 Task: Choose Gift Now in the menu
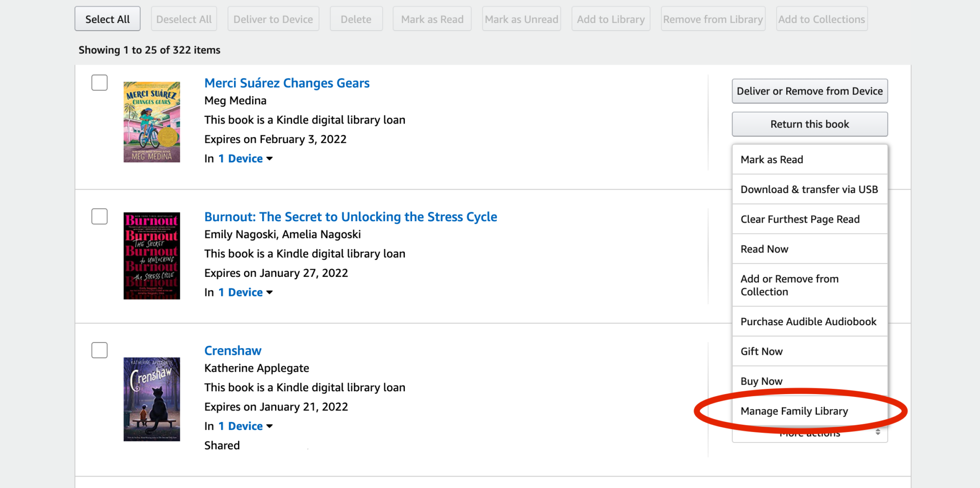(810, 351)
